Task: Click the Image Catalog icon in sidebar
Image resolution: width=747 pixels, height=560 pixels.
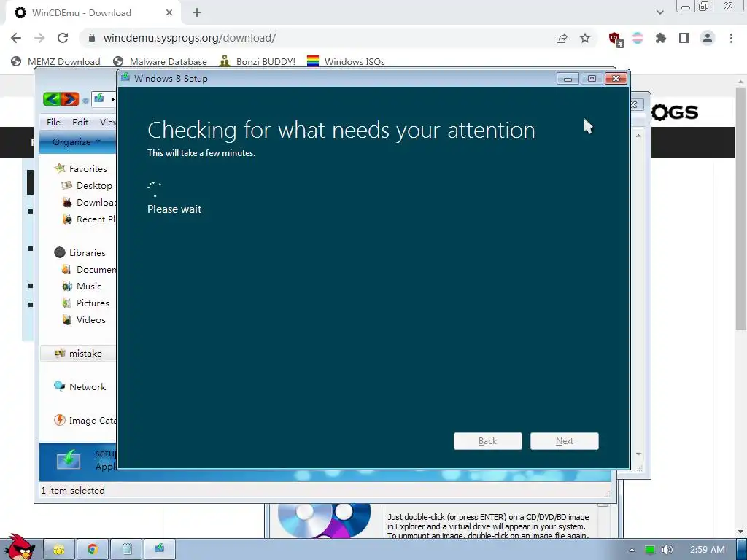Action: (x=60, y=420)
